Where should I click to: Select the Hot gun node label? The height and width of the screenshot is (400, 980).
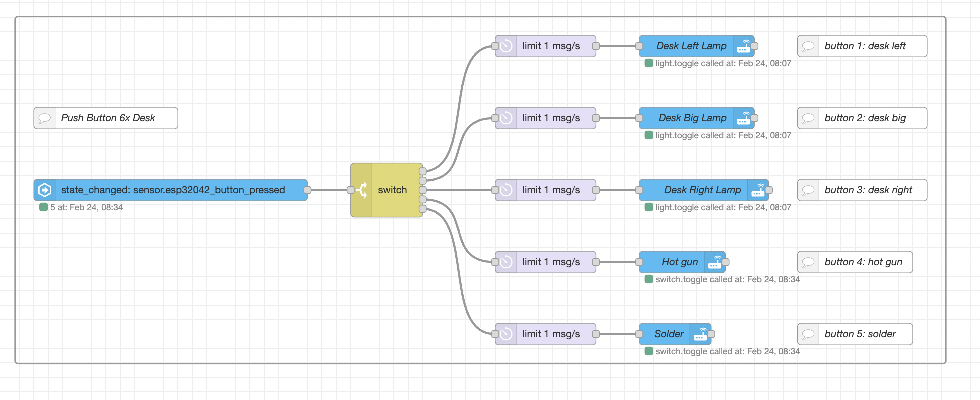680,262
